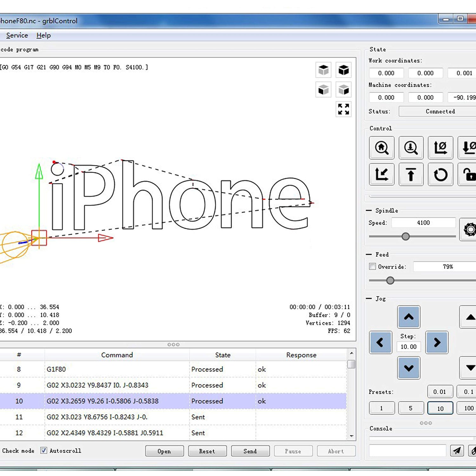Click the Send button
Viewport: 476px width, 476px height.
[x=250, y=451]
